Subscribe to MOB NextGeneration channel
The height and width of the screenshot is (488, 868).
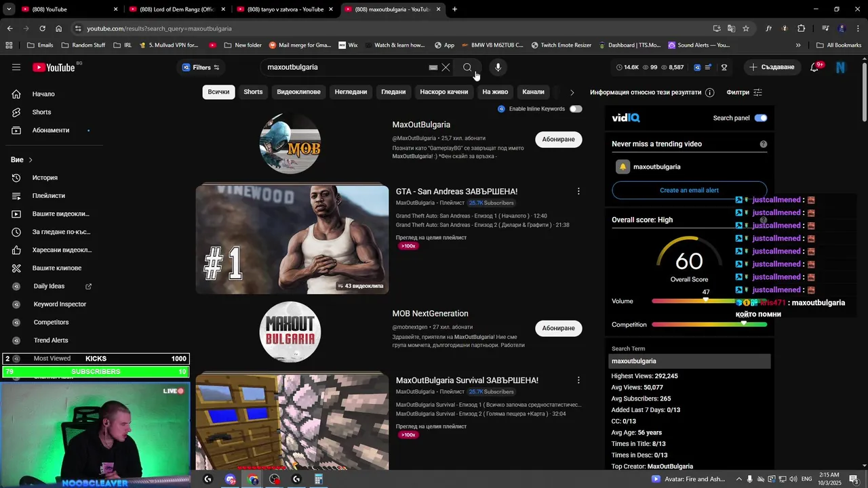tap(558, 329)
